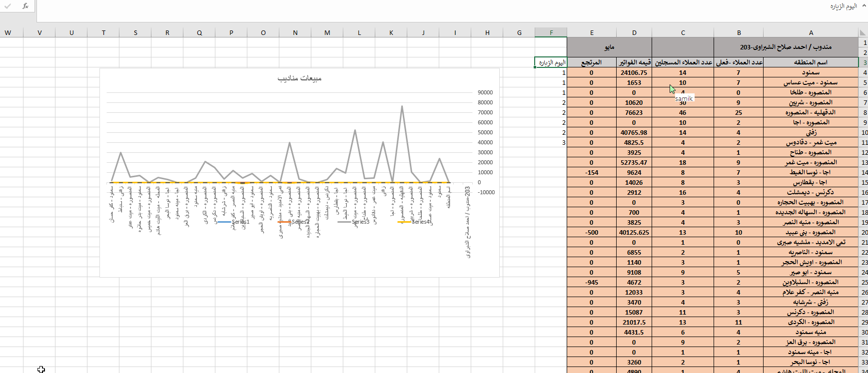Select the cell with value 4825.5
Screen dimensions: 868x373
point(634,142)
